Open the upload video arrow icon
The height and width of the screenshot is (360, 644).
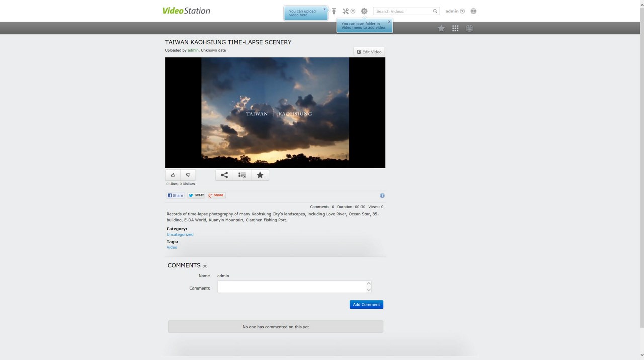[x=334, y=11]
